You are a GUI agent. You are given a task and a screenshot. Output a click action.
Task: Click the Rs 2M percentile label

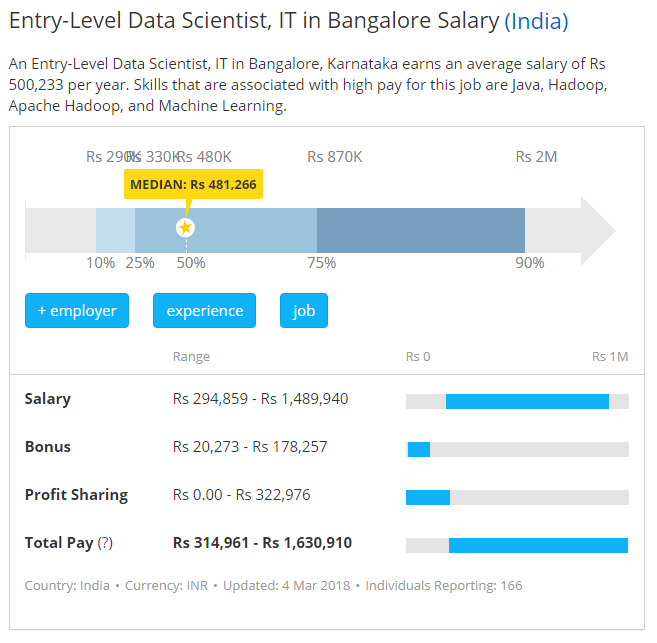pos(536,157)
